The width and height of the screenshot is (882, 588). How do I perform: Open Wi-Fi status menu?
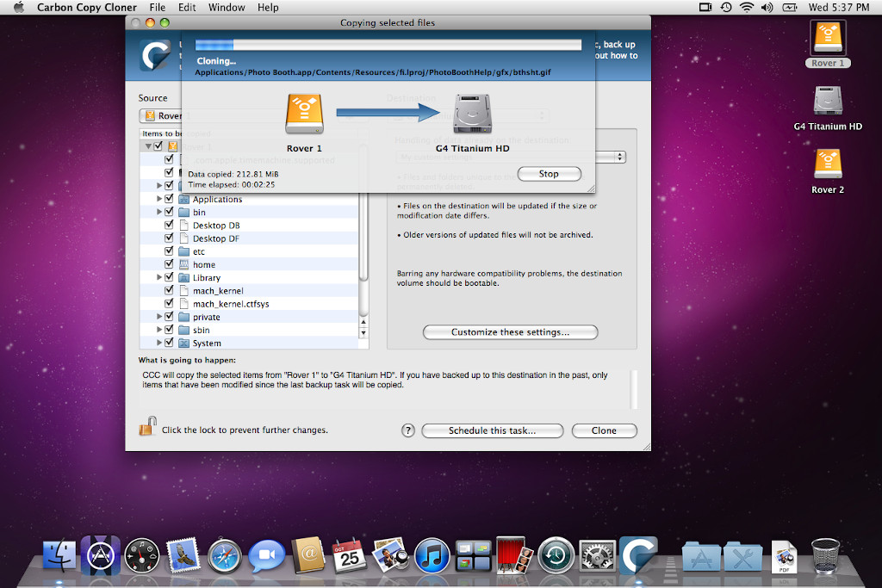click(747, 7)
